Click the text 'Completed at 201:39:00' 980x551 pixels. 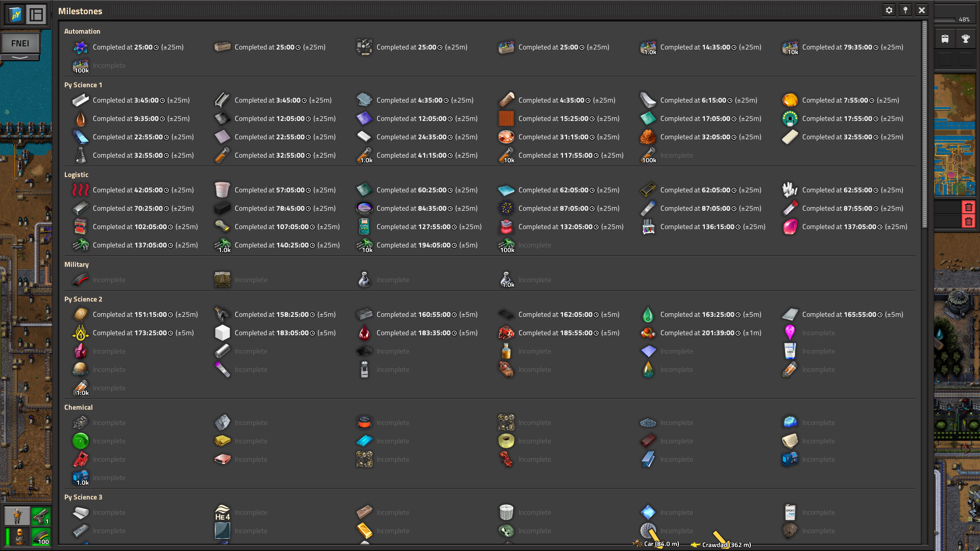tap(697, 333)
